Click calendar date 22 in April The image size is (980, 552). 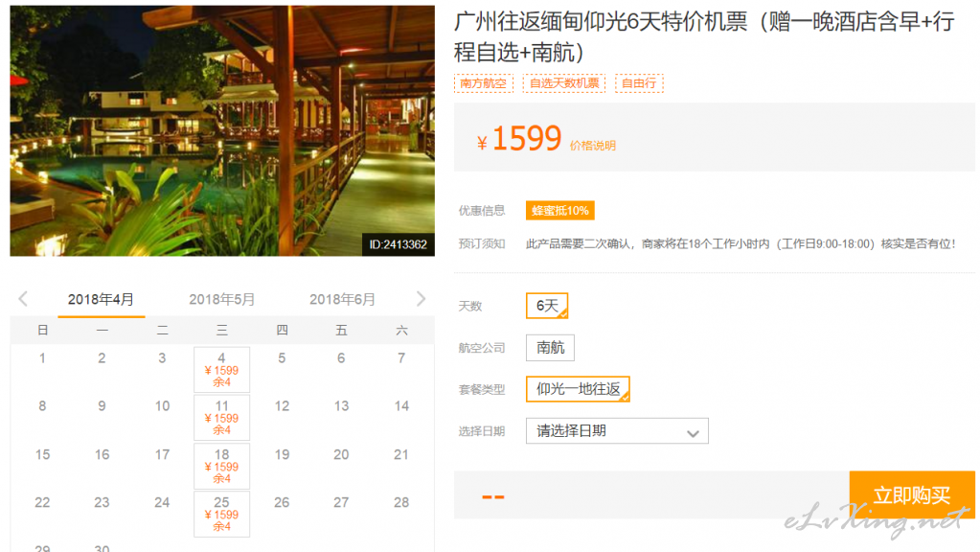42,502
